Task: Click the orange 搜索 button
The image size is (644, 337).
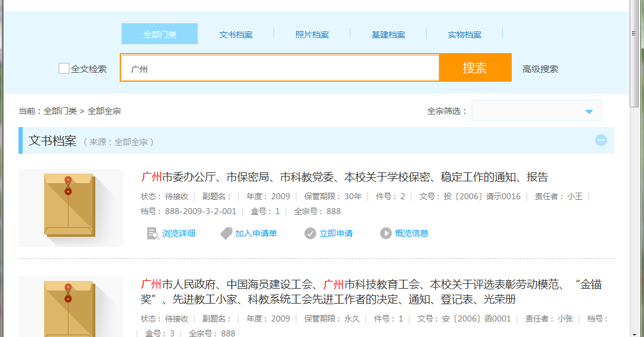Action: point(475,67)
